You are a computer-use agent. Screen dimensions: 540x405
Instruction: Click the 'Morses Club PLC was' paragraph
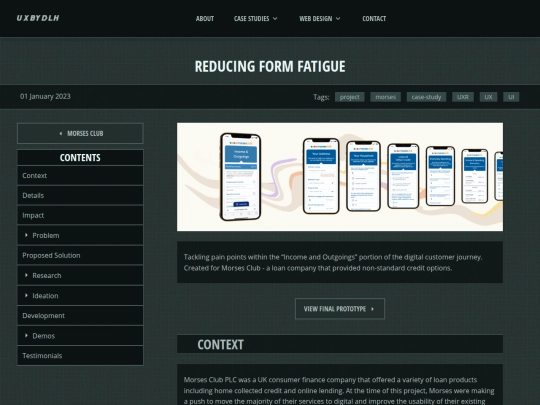(x=339, y=391)
